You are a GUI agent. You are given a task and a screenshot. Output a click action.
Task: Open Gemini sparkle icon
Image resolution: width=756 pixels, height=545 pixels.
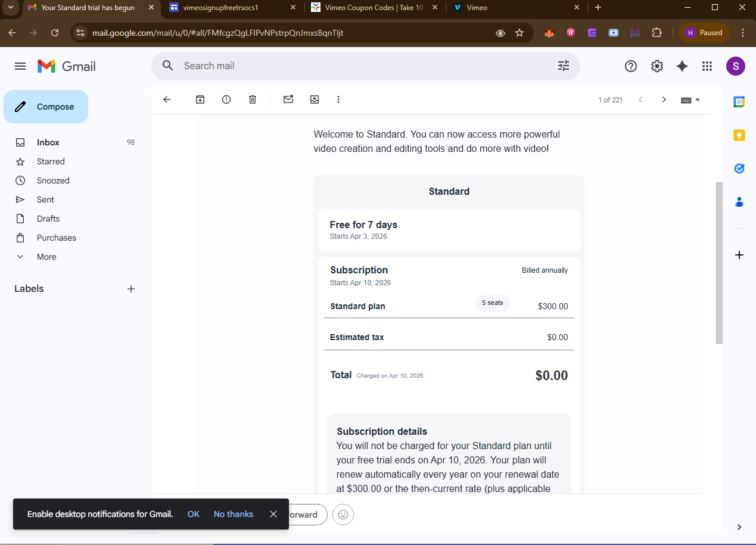(x=682, y=66)
